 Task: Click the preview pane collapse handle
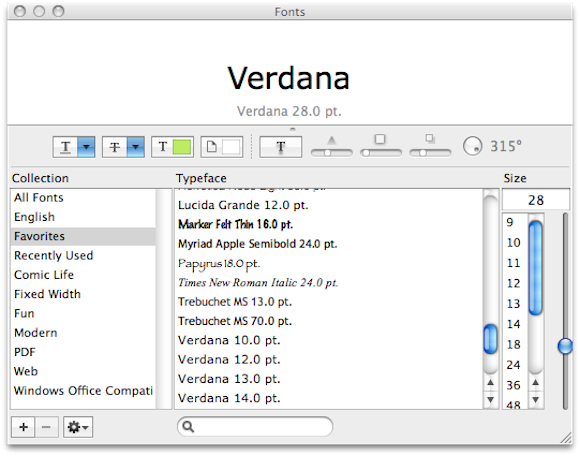pos(292,129)
